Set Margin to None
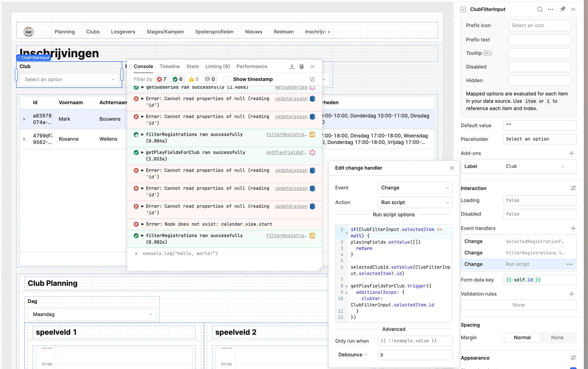This screenshot has height=369, width=588. [557, 337]
